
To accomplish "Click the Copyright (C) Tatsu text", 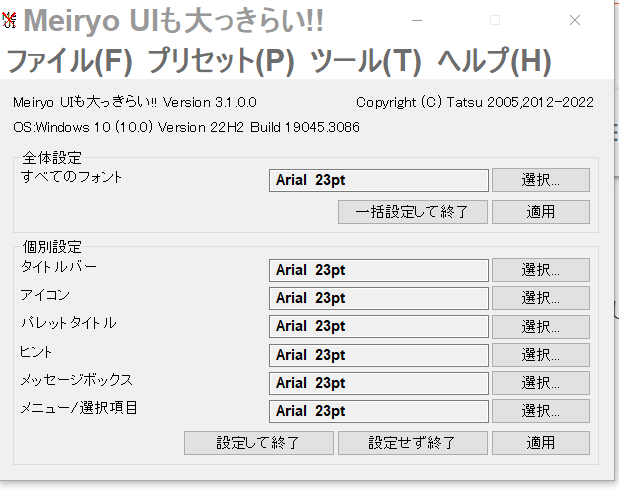I will click(475, 103).
